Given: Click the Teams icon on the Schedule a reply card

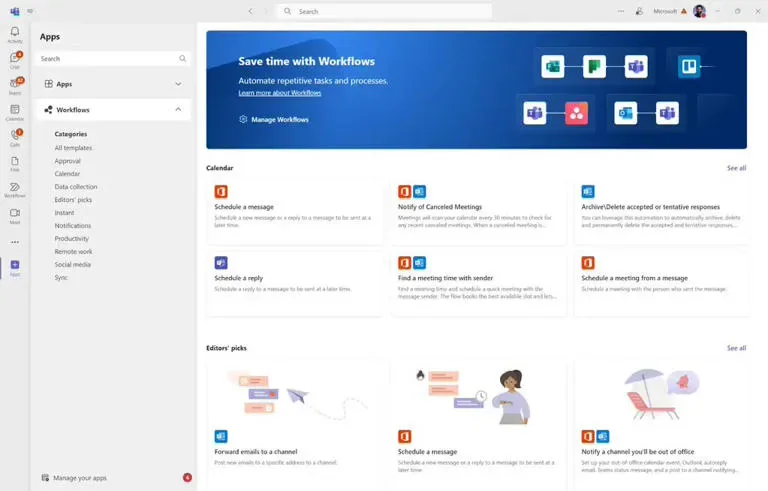Looking at the screenshot, I should pyautogui.click(x=221, y=263).
